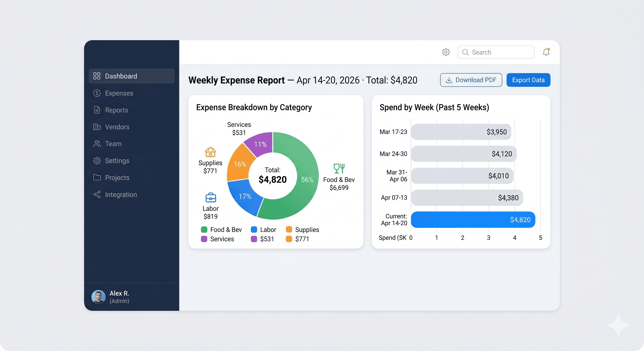Screen dimensions: 644x351
Task: Click the Integration share icon
Action: click(97, 194)
